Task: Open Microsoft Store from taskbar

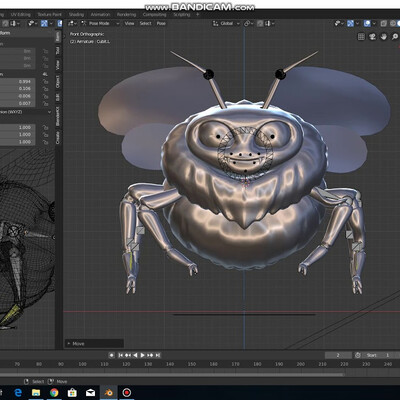Action: (72, 393)
